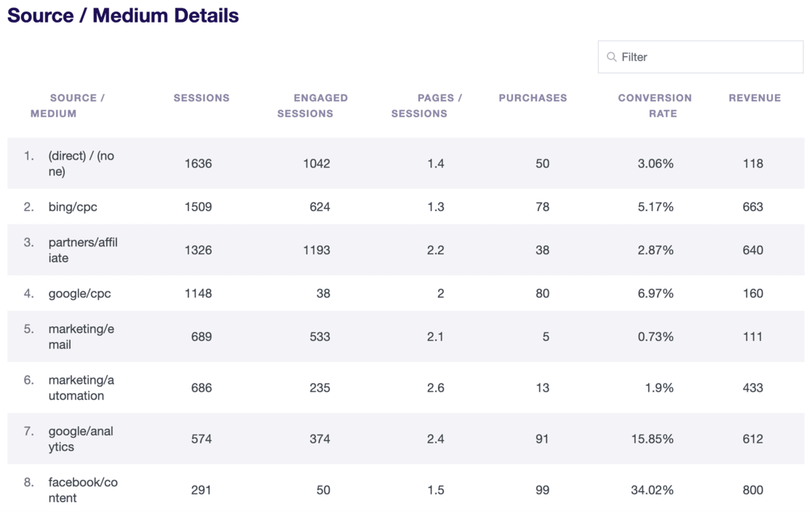Click sessions value 686
The width and height of the screenshot is (812, 512).
[x=202, y=387]
